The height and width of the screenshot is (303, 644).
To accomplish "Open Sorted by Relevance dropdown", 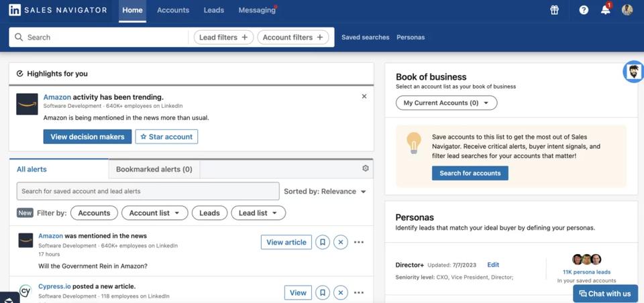I will pyautogui.click(x=325, y=191).
